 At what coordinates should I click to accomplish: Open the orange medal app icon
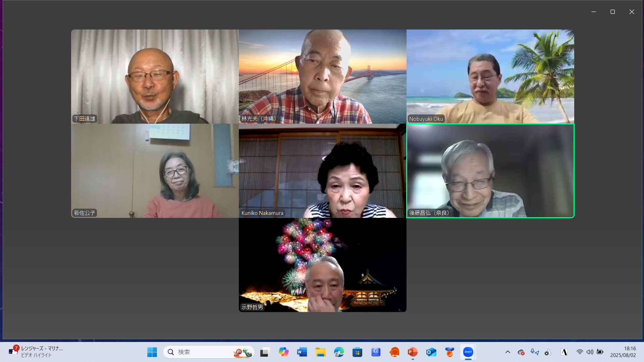[x=449, y=352]
